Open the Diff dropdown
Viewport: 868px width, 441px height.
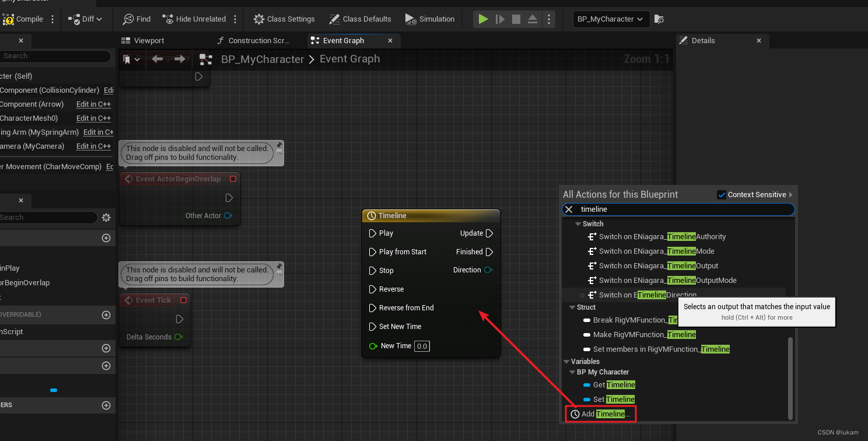coord(85,19)
